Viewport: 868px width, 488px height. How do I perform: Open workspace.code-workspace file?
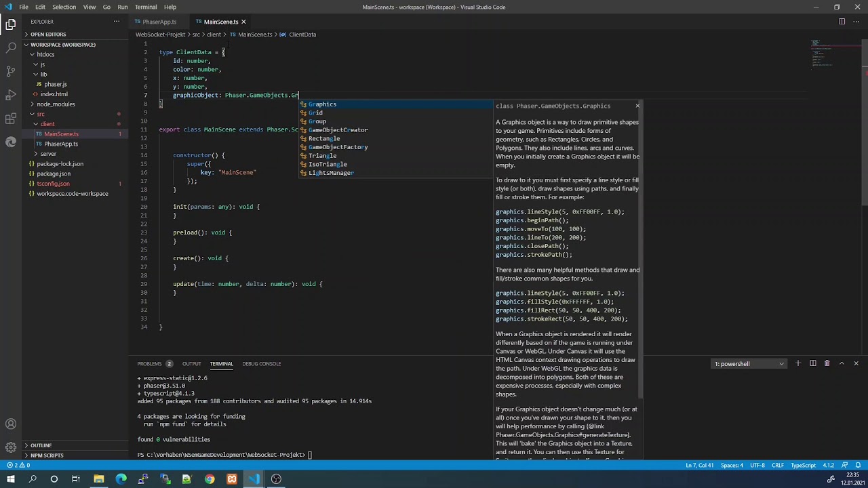coord(73,194)
